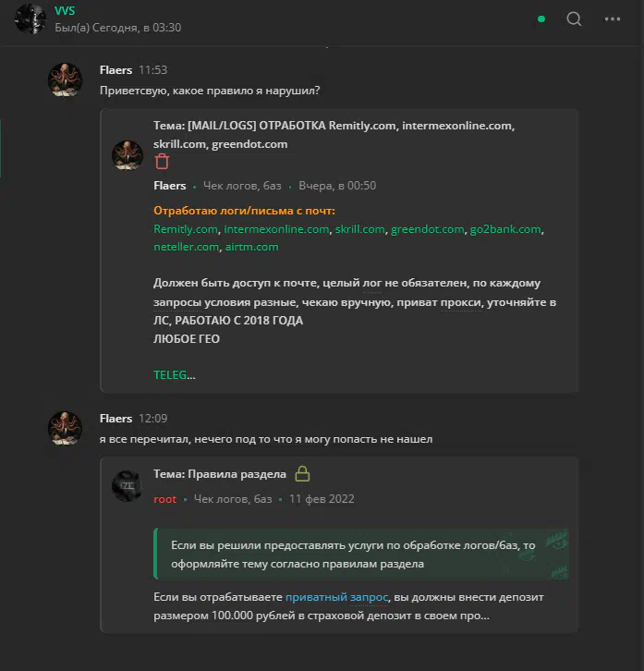This screenshot has height=671, width=644.
Task: Open Чек логов, баз section in root preview
Action: [233, 499]
